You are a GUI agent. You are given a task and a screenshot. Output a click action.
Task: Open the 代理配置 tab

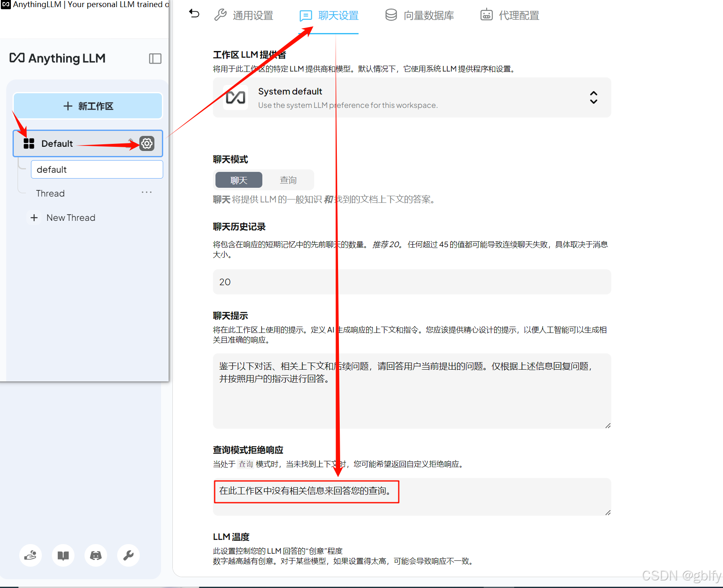pos(510,15)
